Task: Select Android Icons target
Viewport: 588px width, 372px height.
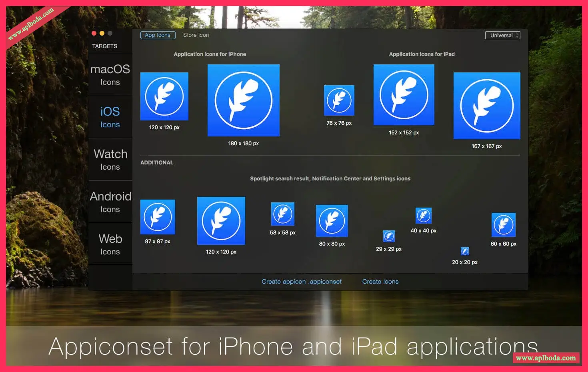Action: click(x=110, y=202)
